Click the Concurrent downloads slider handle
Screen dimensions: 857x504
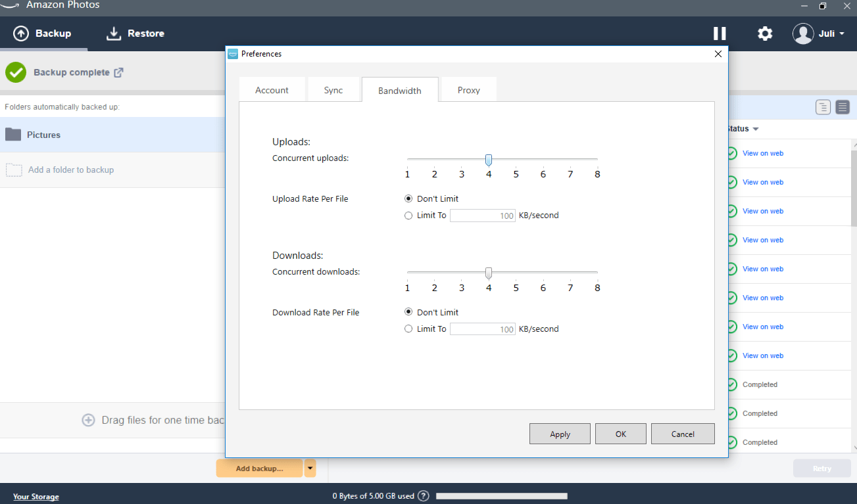click(489, 273)
